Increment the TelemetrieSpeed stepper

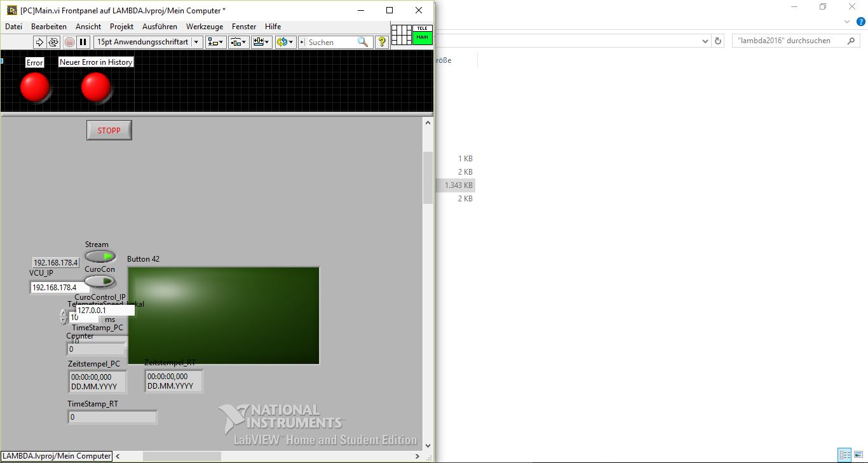64,313
